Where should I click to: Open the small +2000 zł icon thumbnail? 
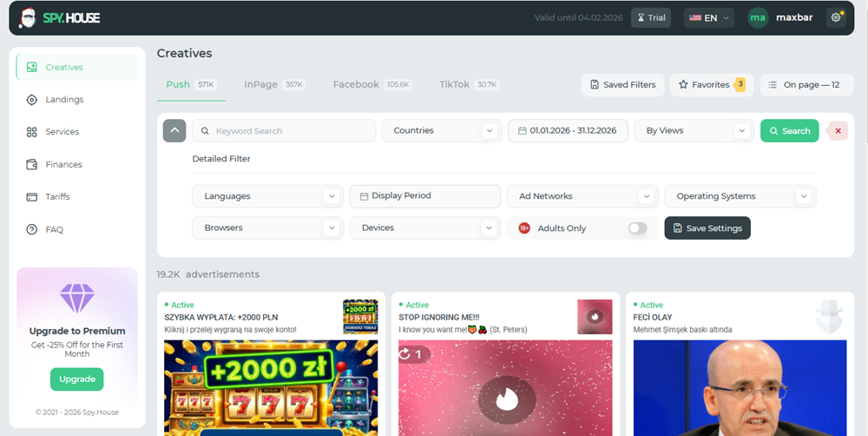[360, 317]
